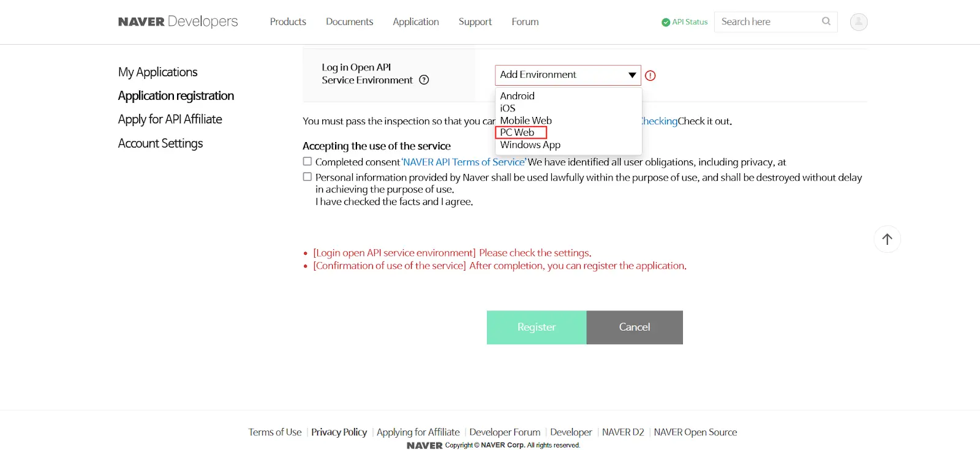The width and height of the screenshot is (980, 450).
Task: Open the Service Environment help question icon
Action: pos(424,80)
